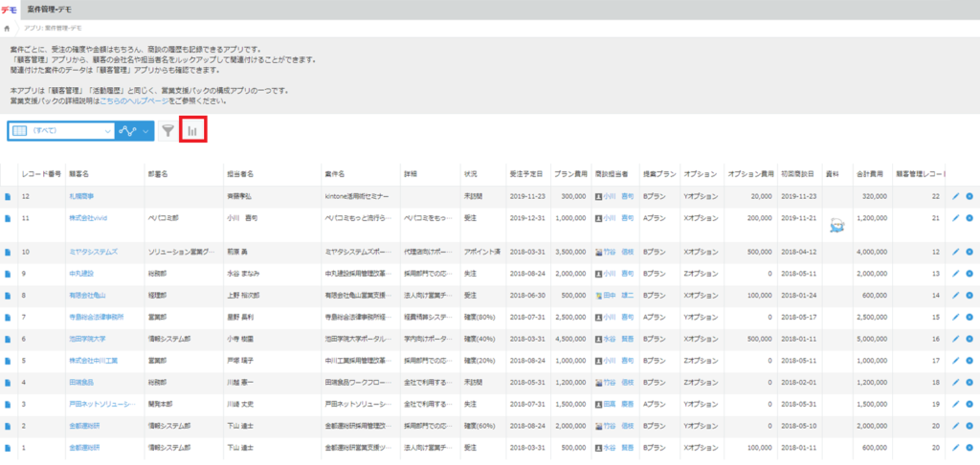Click the 5,000,000 total cost cell
This screenshot has width=980, height=465.
click(872, 339)
